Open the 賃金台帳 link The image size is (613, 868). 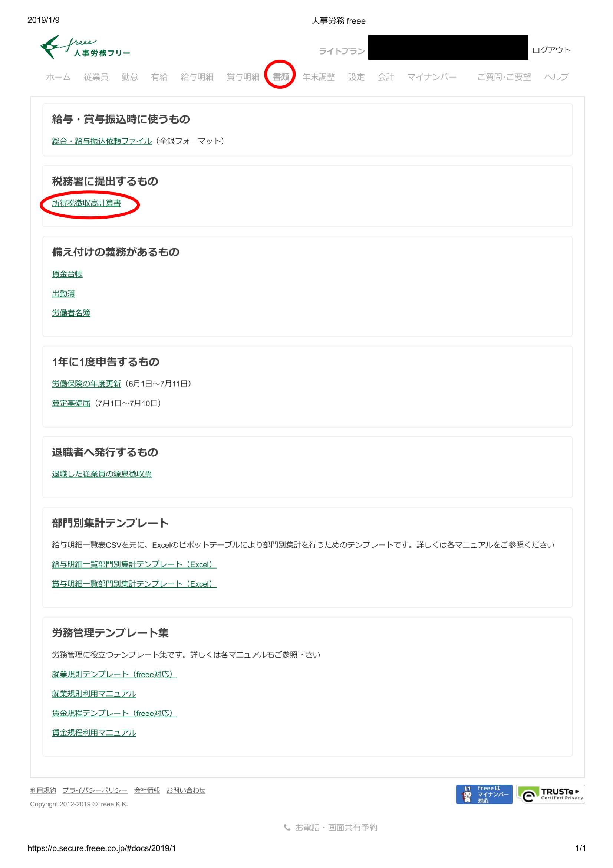(67, 274)
